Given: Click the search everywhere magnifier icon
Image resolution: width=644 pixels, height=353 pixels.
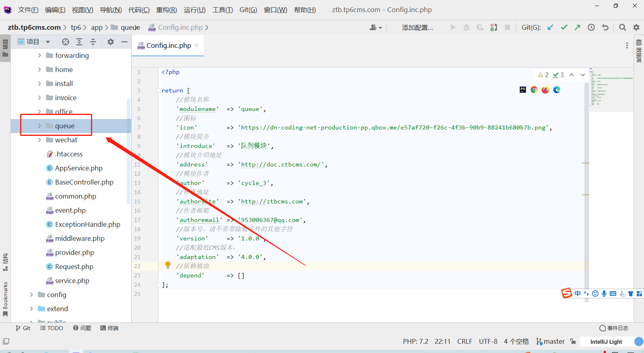Looking at the screenshot, I should (x=623, y=27).
